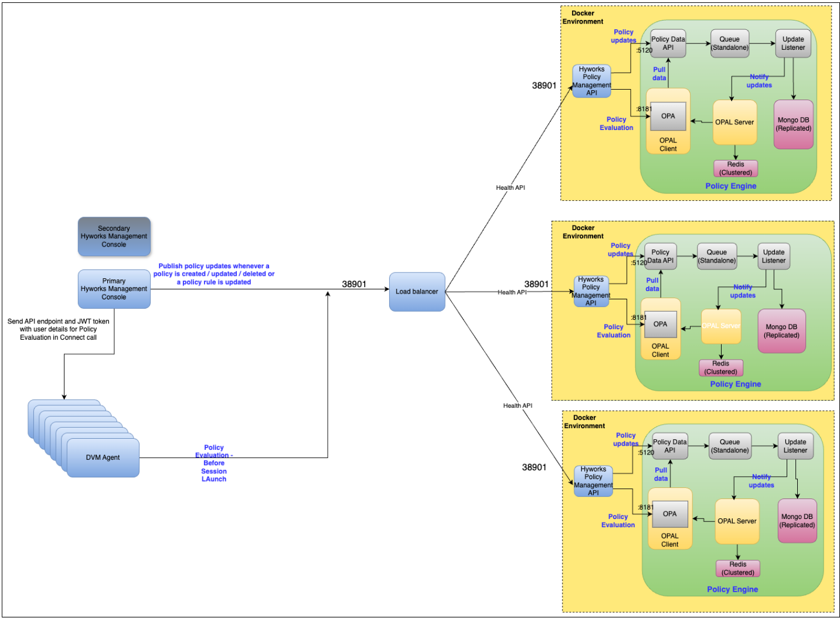This screenshot has height=618, width=840.
Task: Click Policy Data API in middle environment
Action: click(x=660, y=257)
